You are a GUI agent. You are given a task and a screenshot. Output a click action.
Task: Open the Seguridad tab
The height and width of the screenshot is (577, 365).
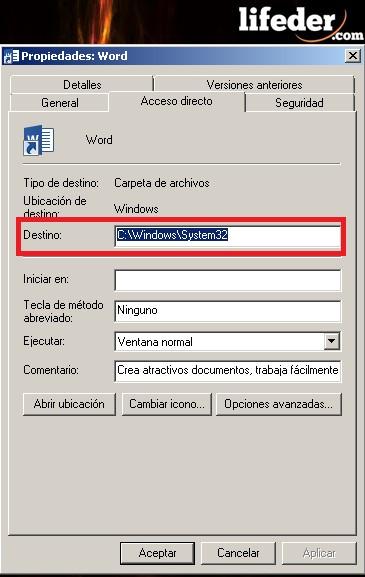tap(300, 102)
